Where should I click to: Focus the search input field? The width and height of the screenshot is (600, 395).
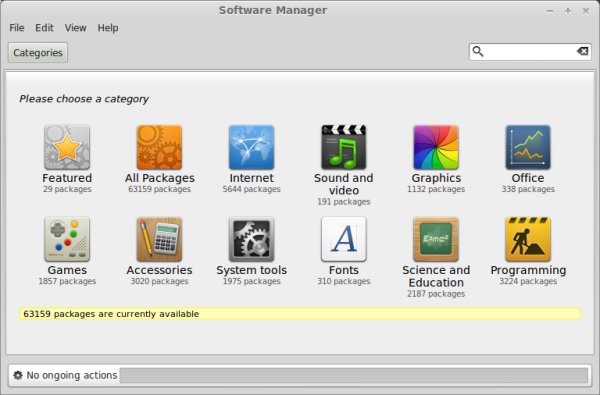[x=530, y=51]
